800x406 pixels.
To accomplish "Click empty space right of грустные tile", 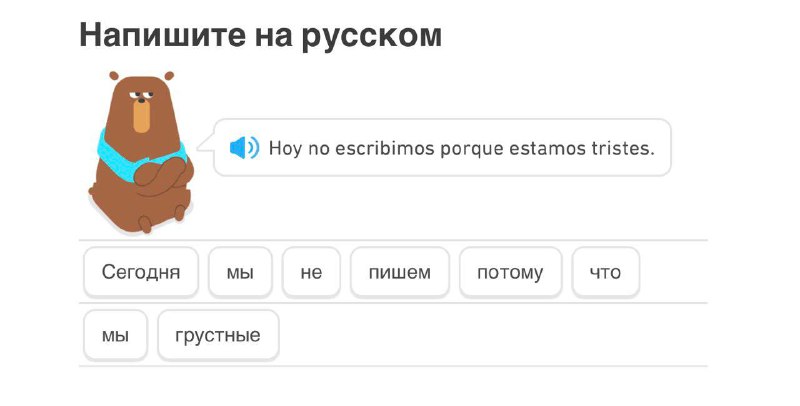I will coord(490,335).
